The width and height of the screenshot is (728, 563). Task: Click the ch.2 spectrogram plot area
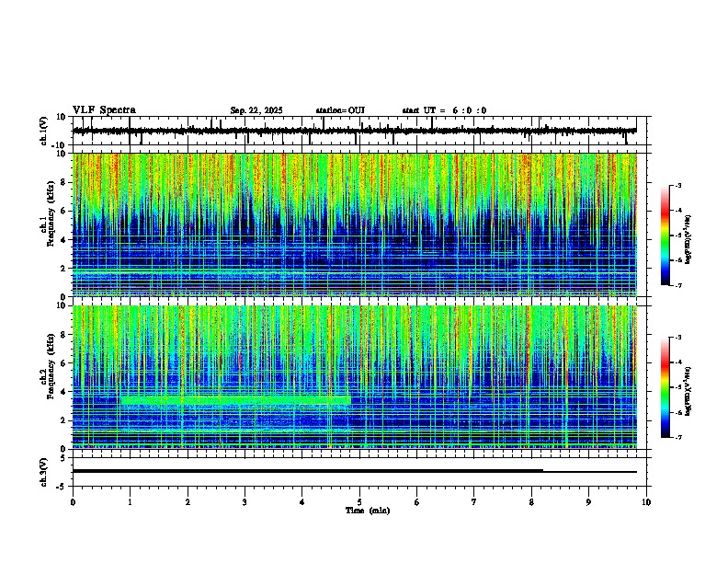pyautogui.click(x=354, y=377)
